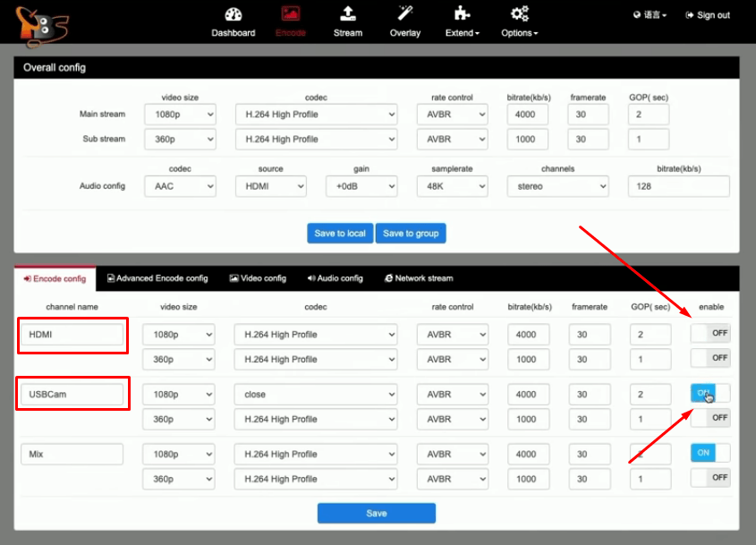Image resolution: width=756 pixels, height=545 pixels.
Task: Click Main stream GOP field
Action: (649, 115)
